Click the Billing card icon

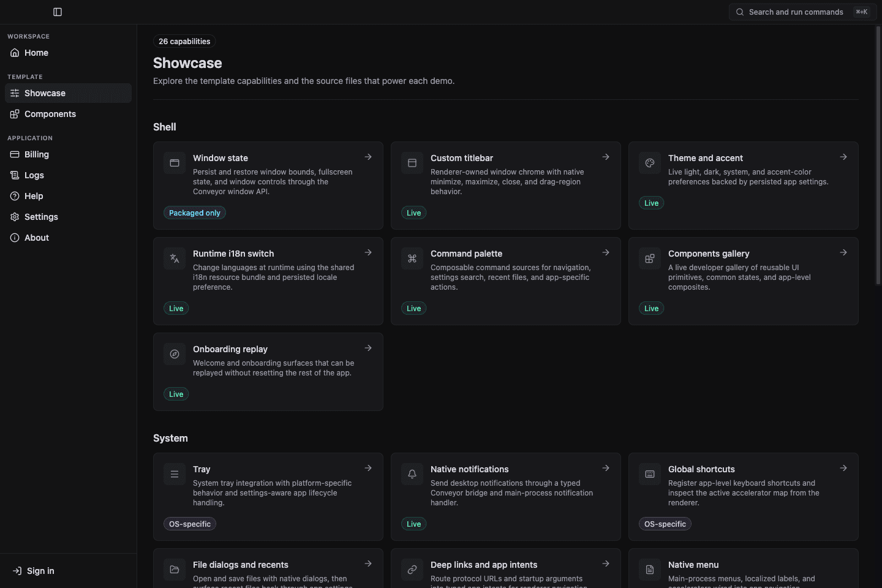[x=15, y=154]
